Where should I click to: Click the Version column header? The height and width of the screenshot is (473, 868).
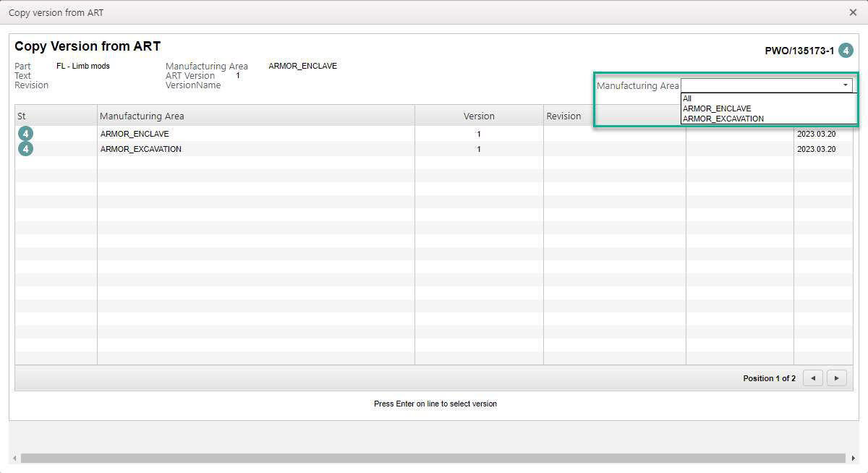click(479, 116)
